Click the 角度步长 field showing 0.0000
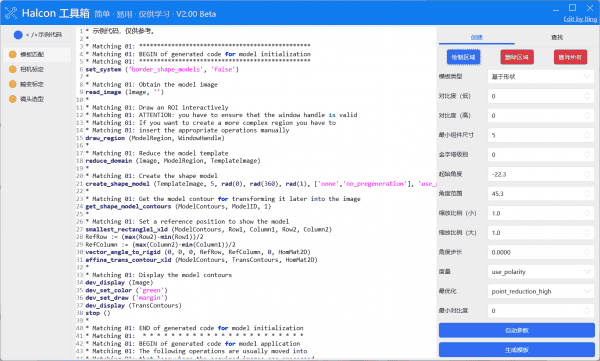The height and width of the screenshot is (361, 600). (x=541, y=252)
